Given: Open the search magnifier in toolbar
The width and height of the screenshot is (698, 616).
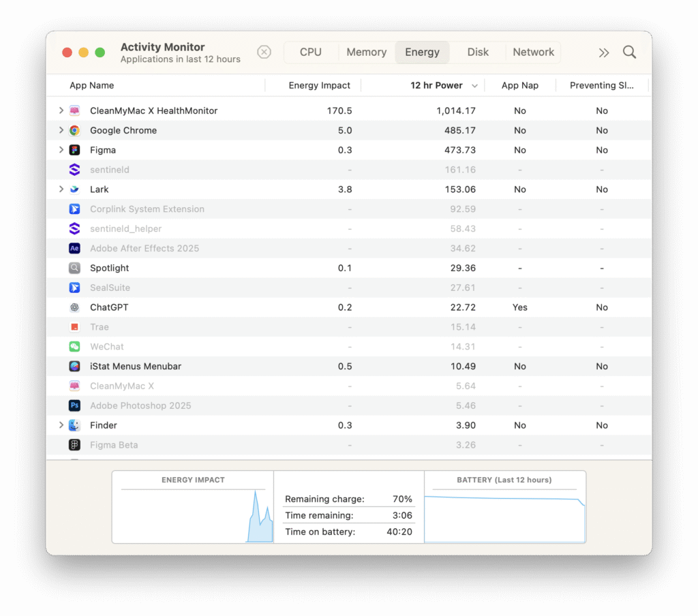Looking at the screenshot, I should pyautogui.click(x=629, y=52).
